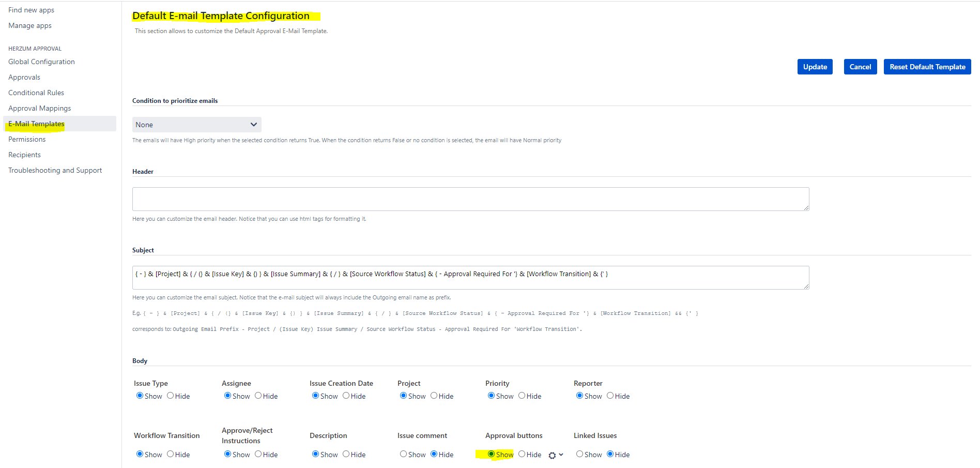
Task: Expand the arrow next to the gear icon
Action: tap(561, 455)
